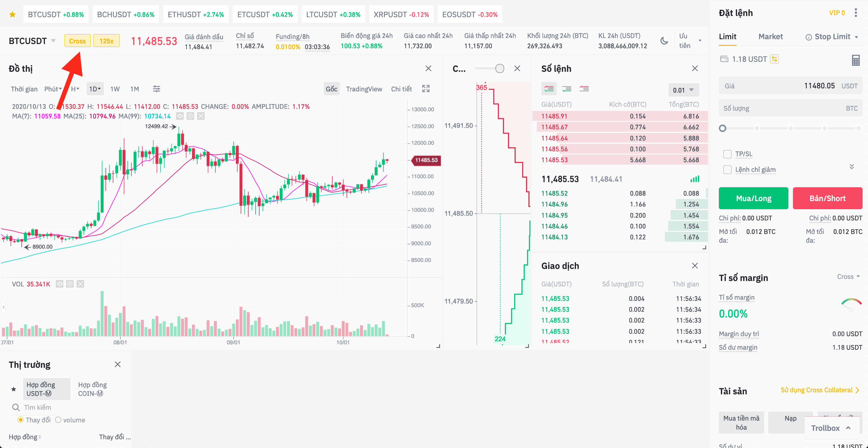Open the 0.01 price grouping dropdown

[683, 90]
